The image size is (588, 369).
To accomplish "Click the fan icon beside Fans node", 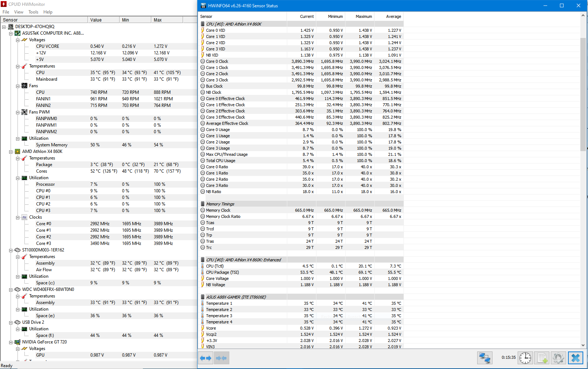I will [x=24, y=86].
